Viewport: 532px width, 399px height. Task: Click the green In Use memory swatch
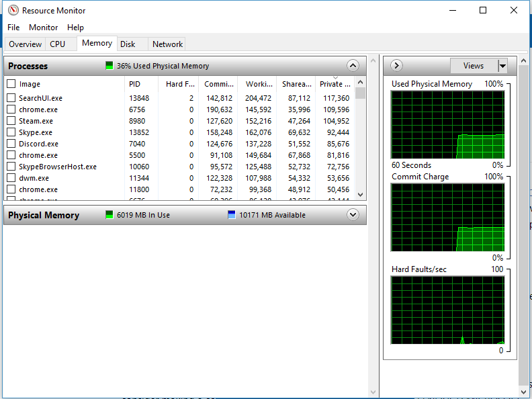(109, 215)
